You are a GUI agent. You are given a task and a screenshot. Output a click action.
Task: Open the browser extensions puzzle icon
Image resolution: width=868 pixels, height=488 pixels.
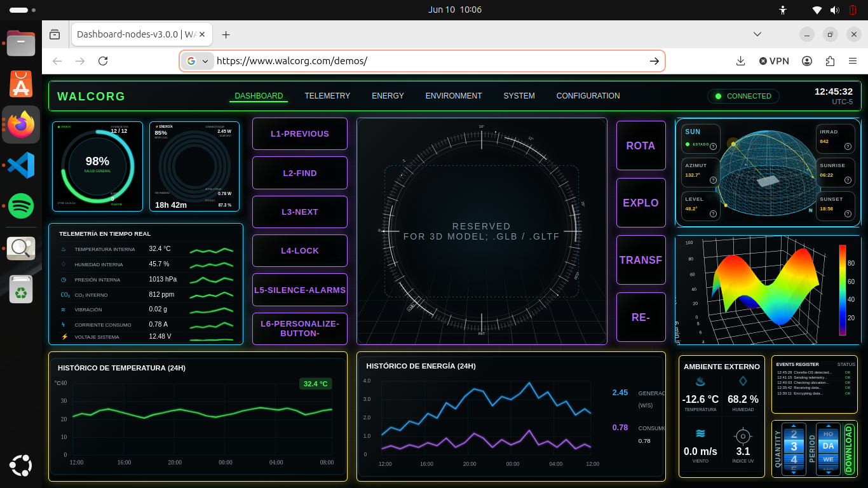tap(830, 61)
